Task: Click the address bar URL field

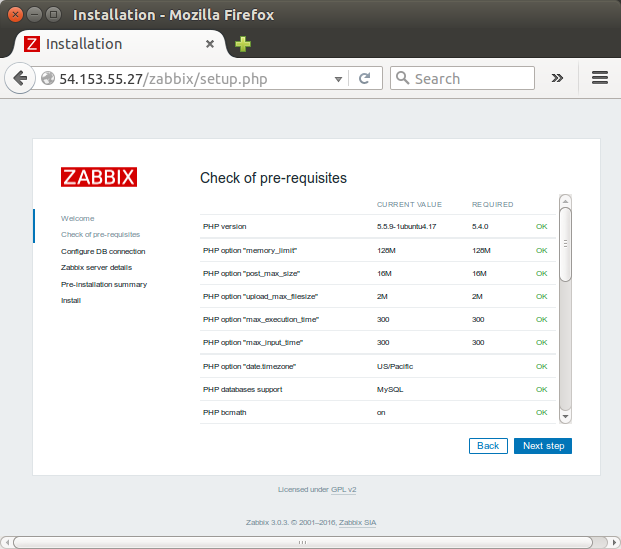Action: [190, 78]
